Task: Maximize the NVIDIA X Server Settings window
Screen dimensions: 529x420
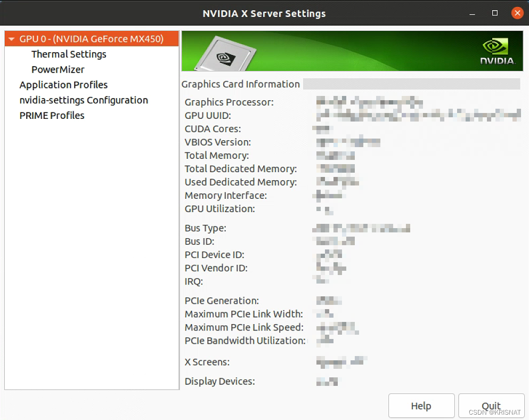Action: click(495, 13)
